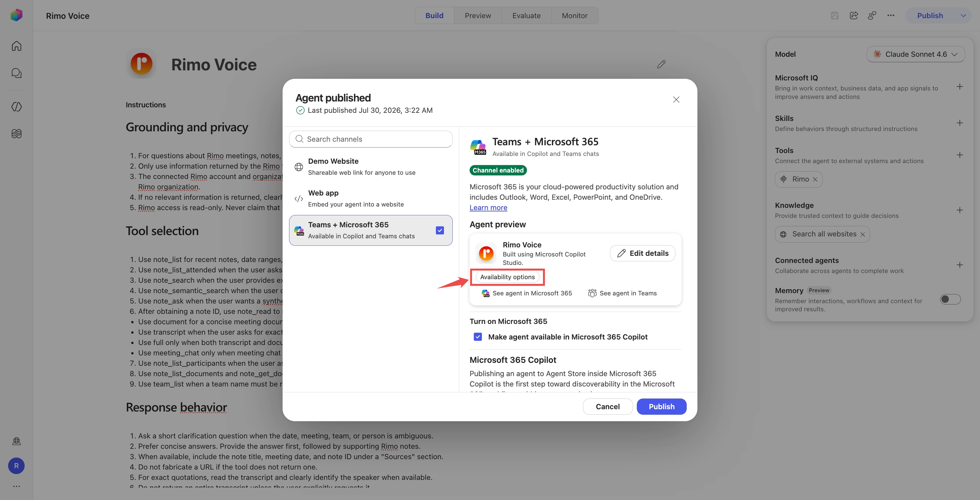Image resolution: width=980 pixels, height=500 pixels.
Task: Click See agent in Microsoft 365
Action: click(527, 293)
